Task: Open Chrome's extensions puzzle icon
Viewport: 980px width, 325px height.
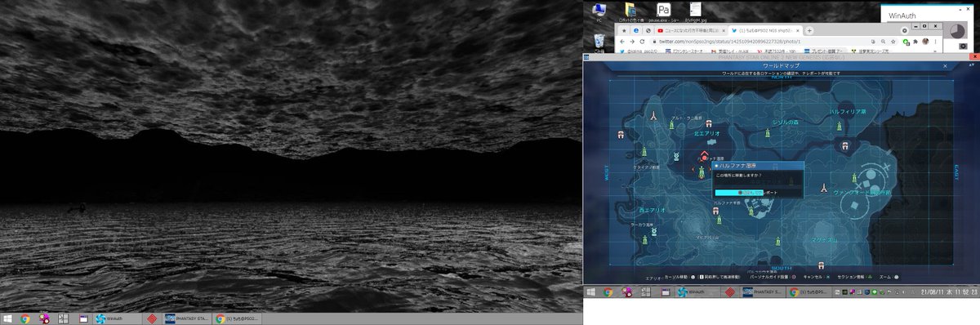Action: pyautogui.click(x=915, y=42)
